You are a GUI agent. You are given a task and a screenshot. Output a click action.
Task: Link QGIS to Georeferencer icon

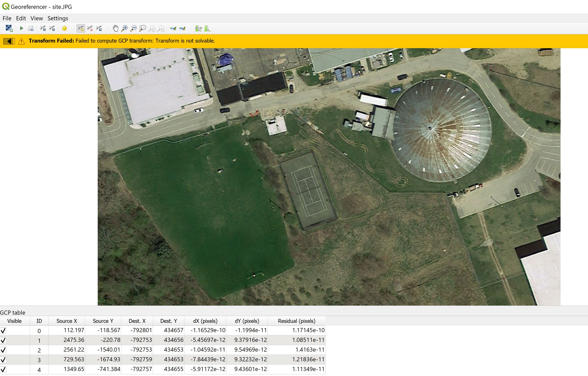(182, 29)
